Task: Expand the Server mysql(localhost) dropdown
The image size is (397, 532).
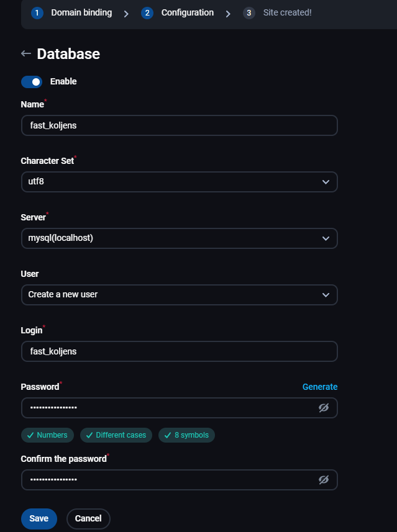Action: click(x=180, y=238)
